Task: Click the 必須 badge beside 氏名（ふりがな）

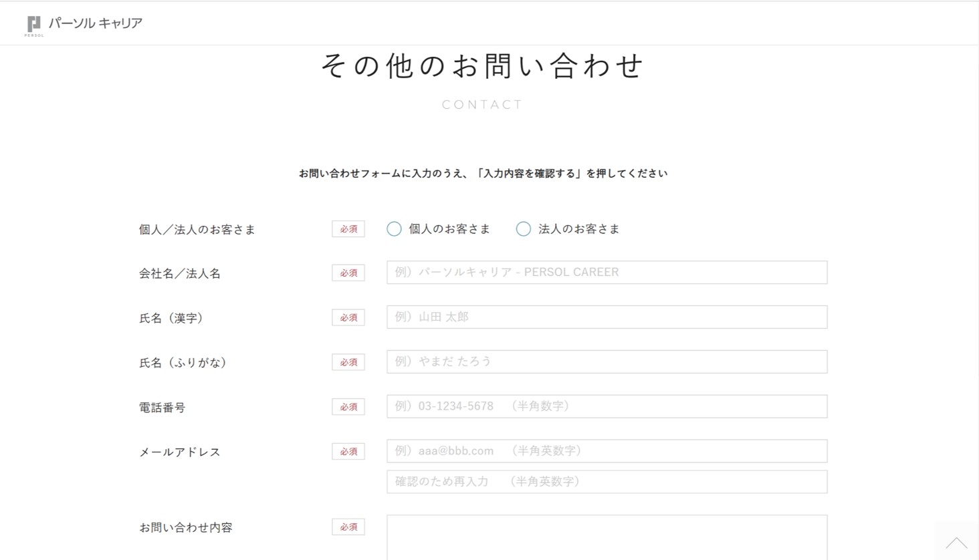Action: point(348,362)
